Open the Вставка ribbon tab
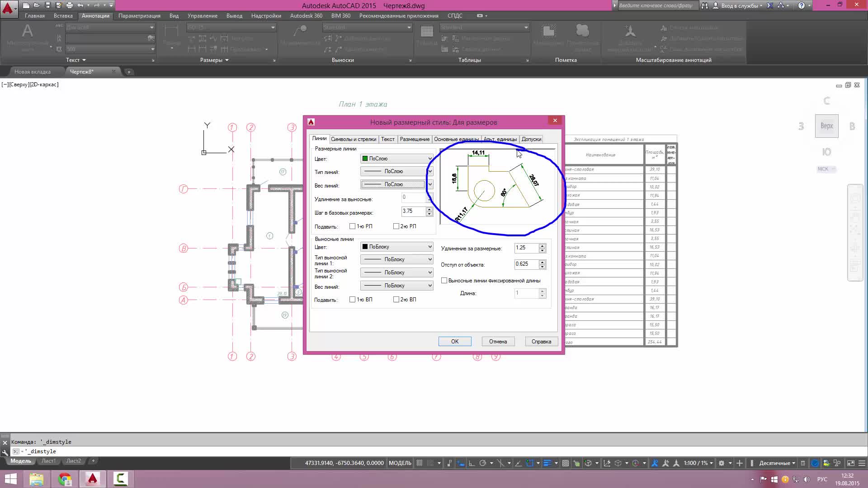The width and height of the screenshot is (868, 488). coord(63,16)
